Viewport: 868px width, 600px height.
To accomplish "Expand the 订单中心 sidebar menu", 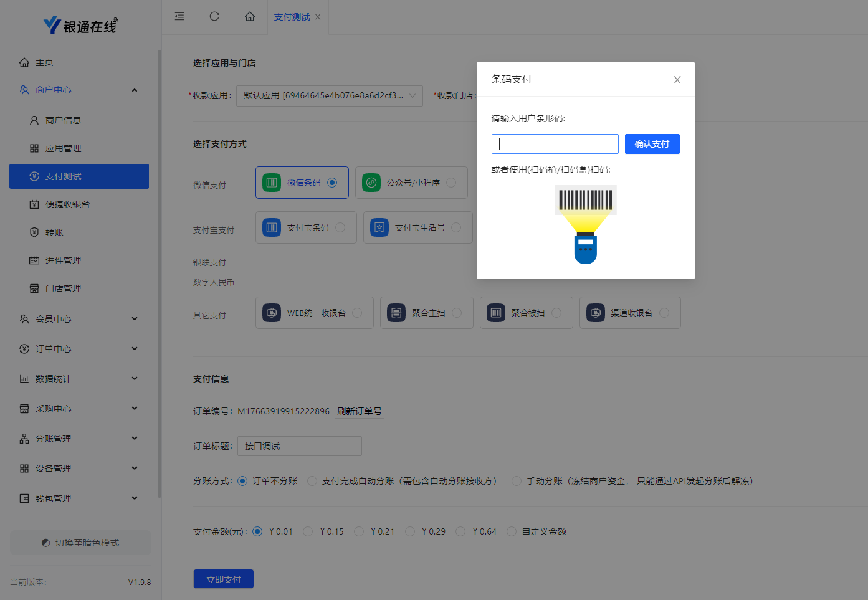I will tap(79, 349).
